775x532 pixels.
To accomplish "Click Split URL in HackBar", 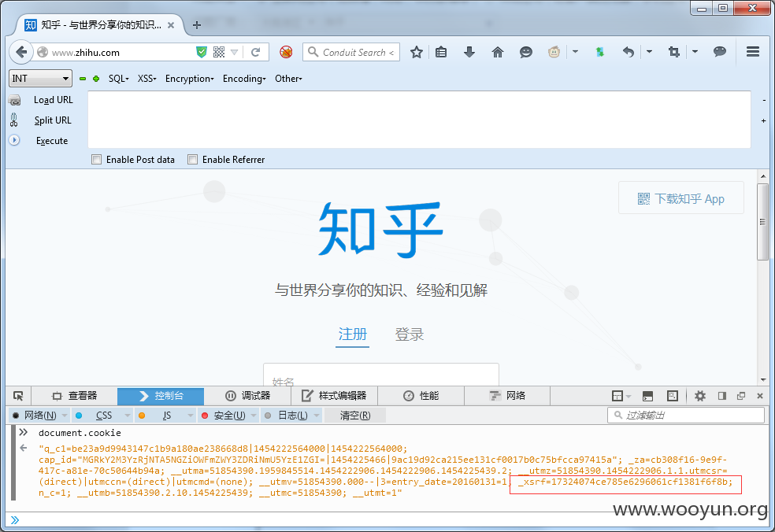I will point(53,120).
